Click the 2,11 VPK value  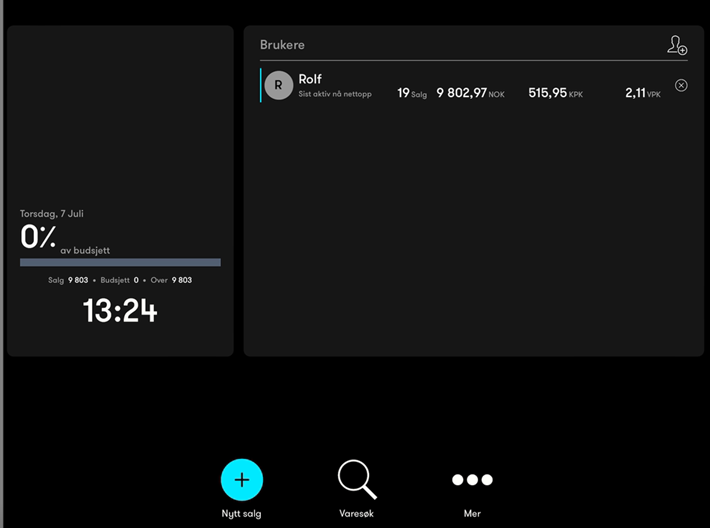tap(643, 93)
